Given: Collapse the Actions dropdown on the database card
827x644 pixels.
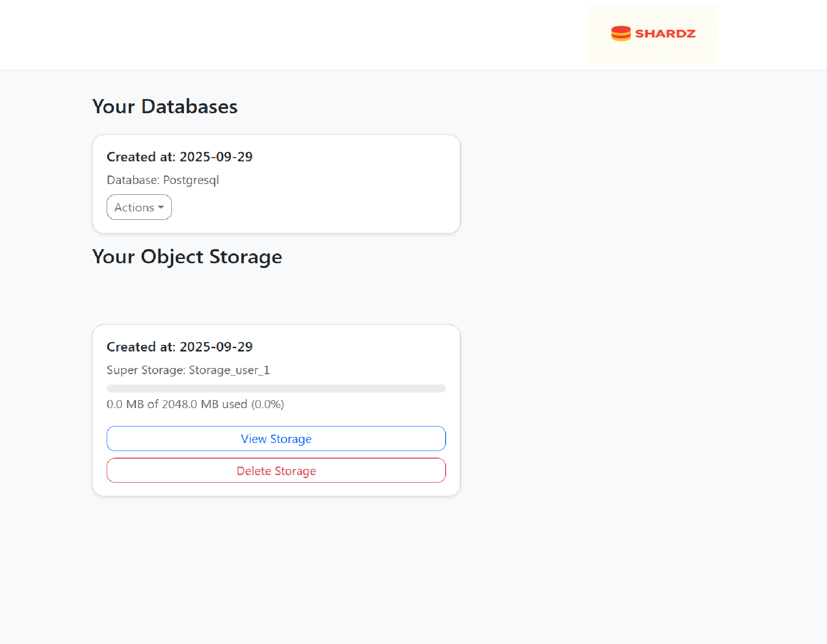Looking at the screenshot, I should pos(139,207).
